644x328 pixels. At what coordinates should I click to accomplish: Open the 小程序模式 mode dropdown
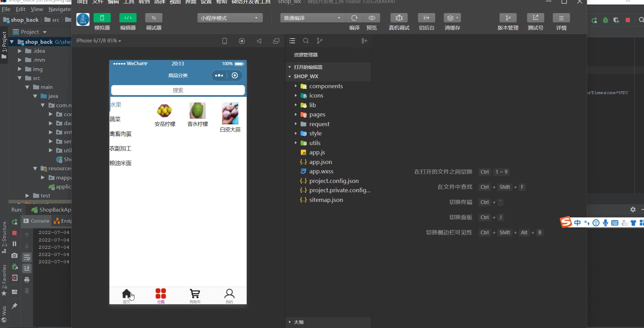click(230, 18)
